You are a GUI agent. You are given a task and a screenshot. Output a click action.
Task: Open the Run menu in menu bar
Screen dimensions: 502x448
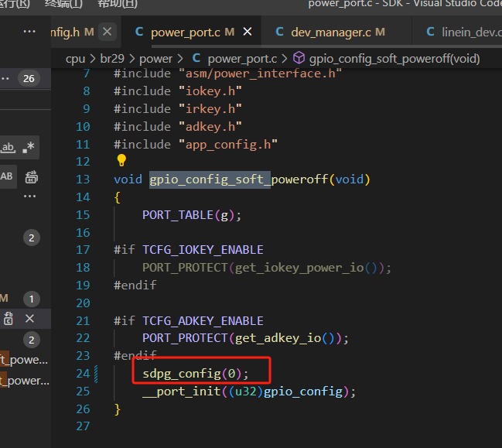[15, 4]
